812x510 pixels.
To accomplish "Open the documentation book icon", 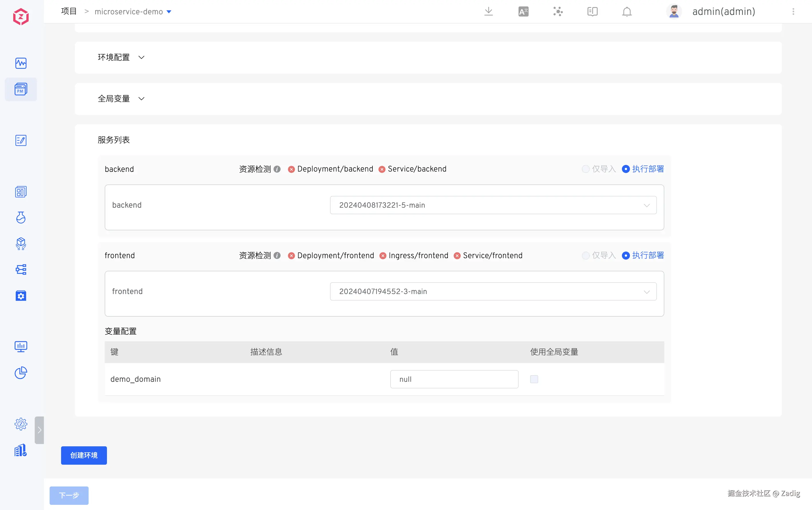I will pyautogui.click(x=592, y=12).
